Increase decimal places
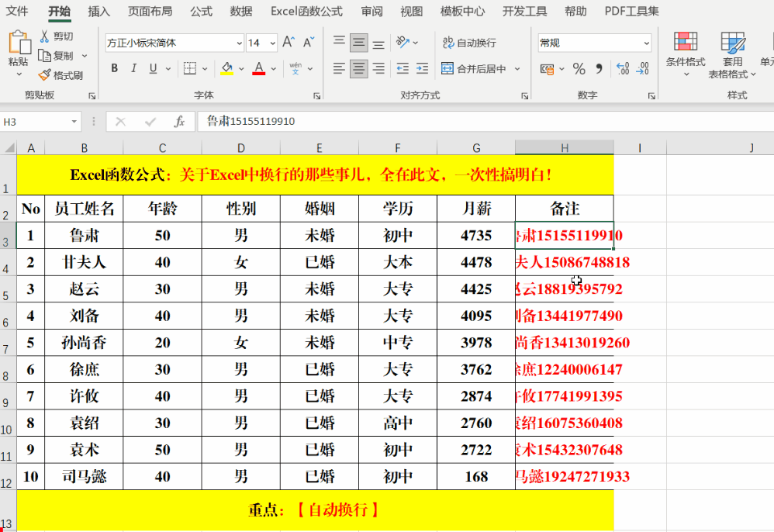The image size is (774, 532). 623,68
